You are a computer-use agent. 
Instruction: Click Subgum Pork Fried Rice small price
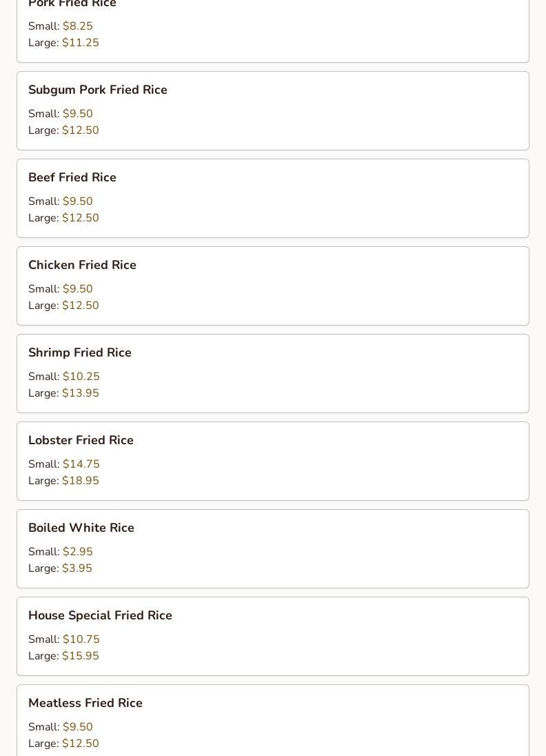77,114
